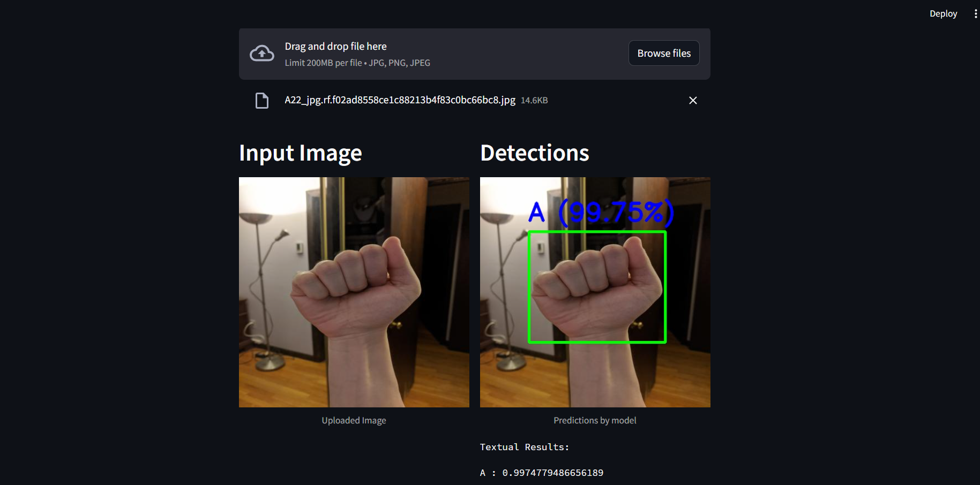Click the detections image with bounding box
Viewport: 980px width, 485px height.
coord(595,292)
